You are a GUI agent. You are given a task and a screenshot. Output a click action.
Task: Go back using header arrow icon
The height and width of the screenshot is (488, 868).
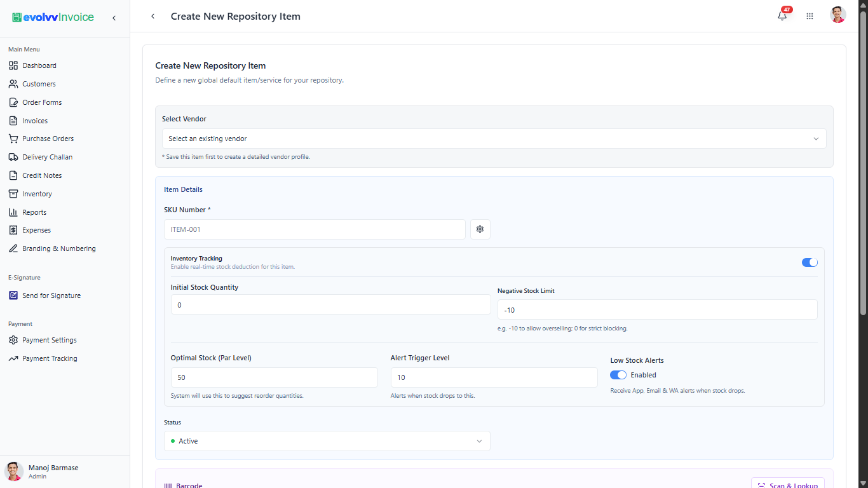pyautogui.click(x=153, y=17)
